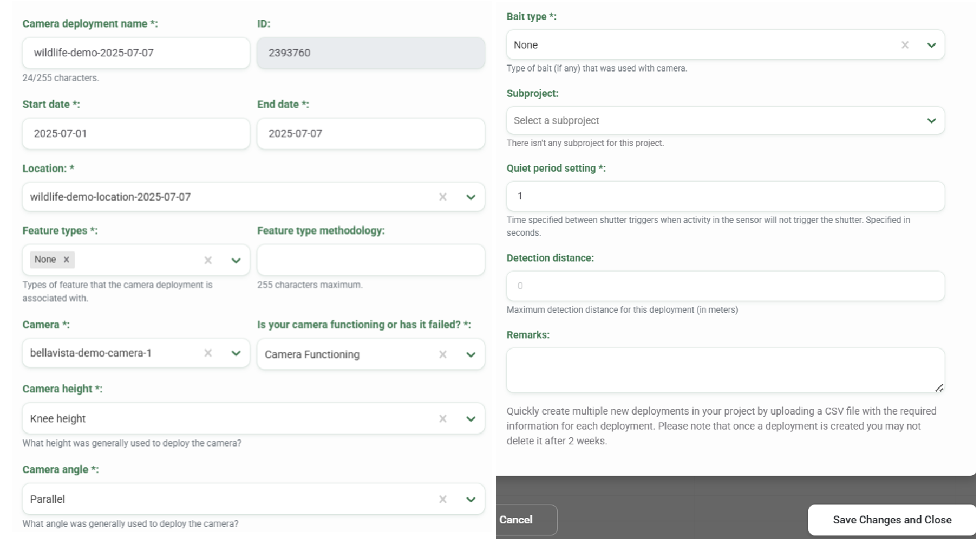Screen dimensions: 980x543
Task: Clear all Feature types selections
Action: (207, 261)
